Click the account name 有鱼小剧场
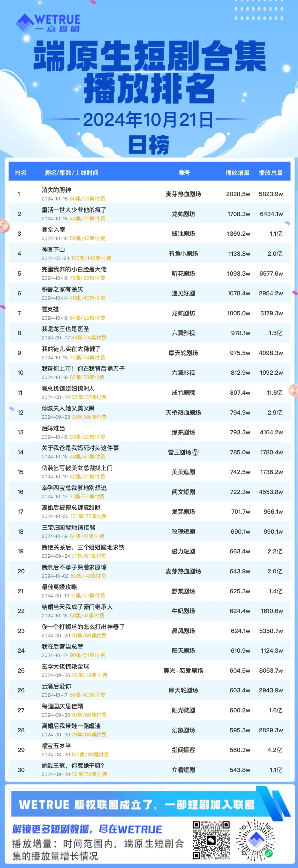This screenshot has width=298, height=868. (x=183, y=254)
